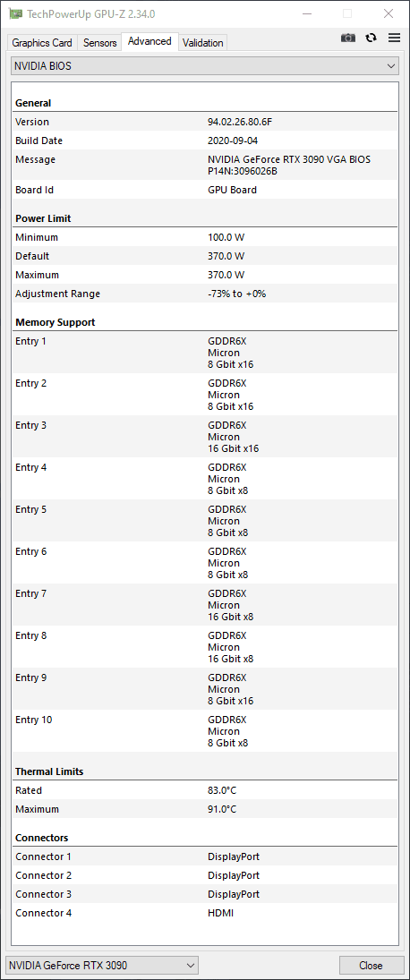410x980 pixels.
Task: Open the hamburger menu icon
Action: pos(394,38)
